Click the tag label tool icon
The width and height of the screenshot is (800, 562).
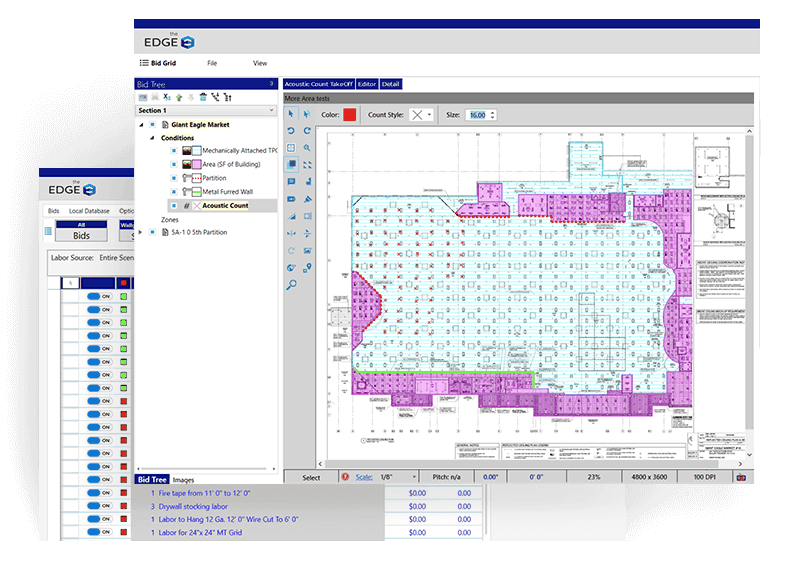[x=291, y=199]
